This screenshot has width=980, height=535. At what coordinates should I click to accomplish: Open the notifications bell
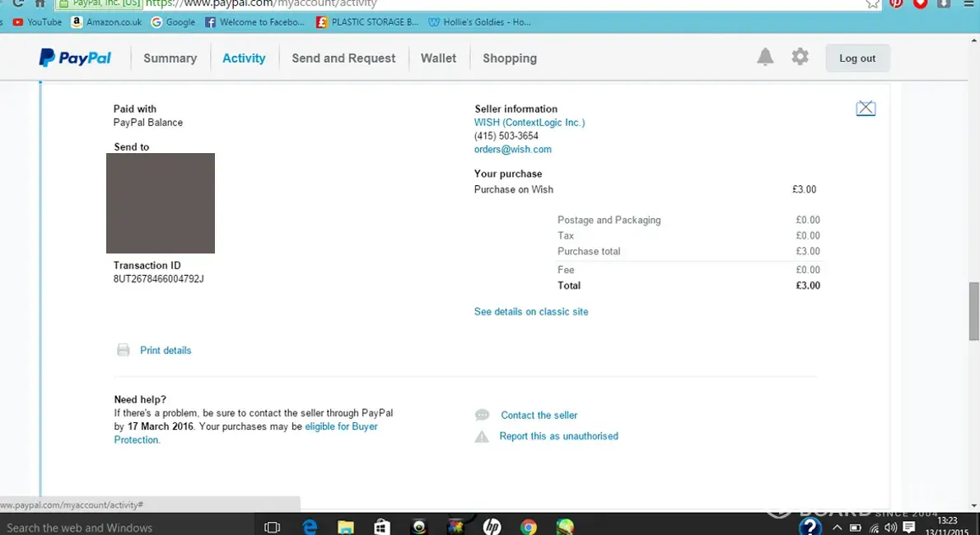(x=765, y=57)
